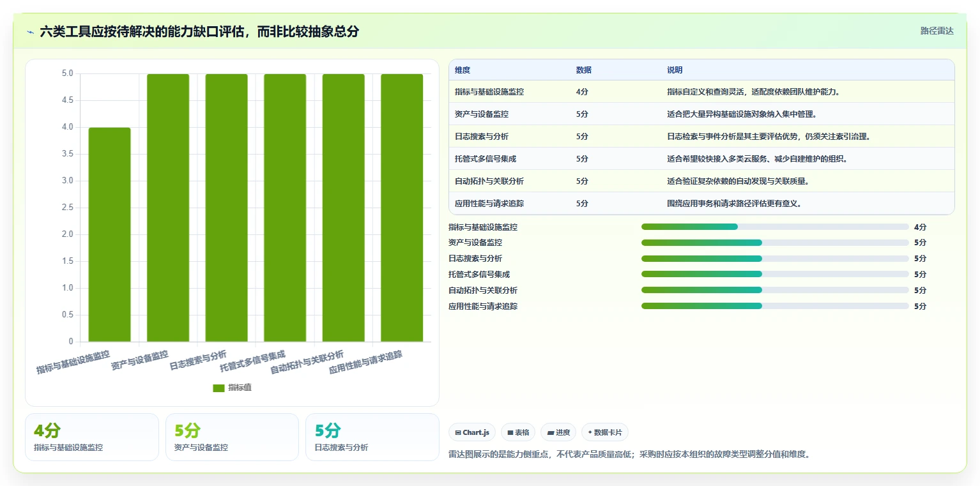The height and width of the screenshot is (486, 980).
Task: Click the 指标与基础设施监控 bar in chart
Action: pos(110,234)
